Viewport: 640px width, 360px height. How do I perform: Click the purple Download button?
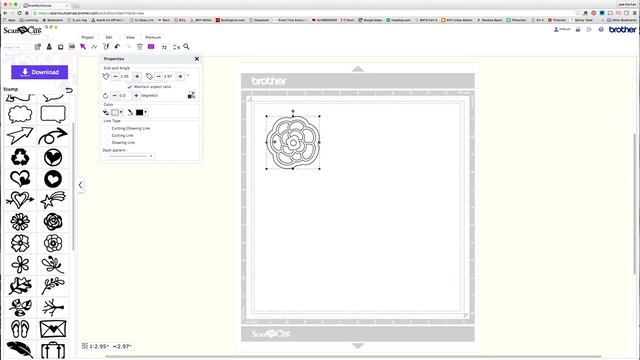[x=40, y=72]
